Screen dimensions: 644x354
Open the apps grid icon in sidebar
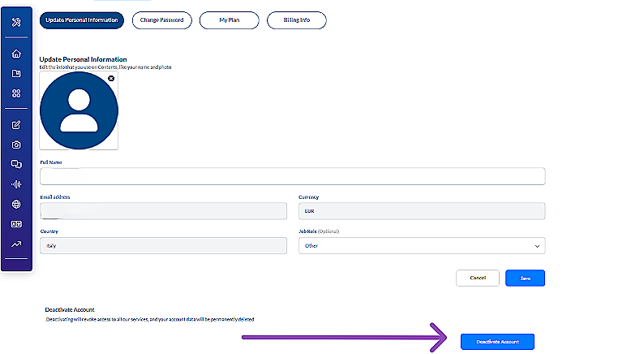point(16,93)
